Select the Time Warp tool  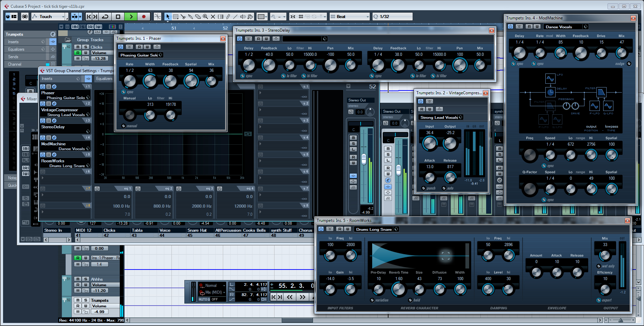coord(220,16)
